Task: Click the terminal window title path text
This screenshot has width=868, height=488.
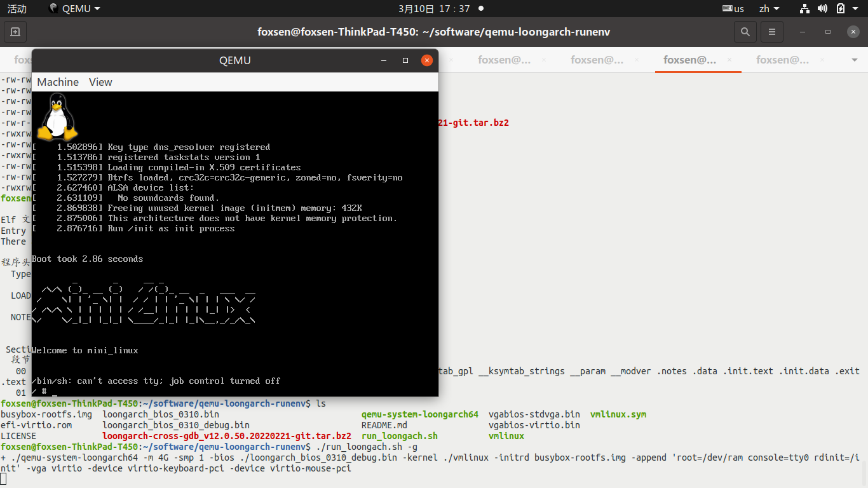Action: (434, 32)
